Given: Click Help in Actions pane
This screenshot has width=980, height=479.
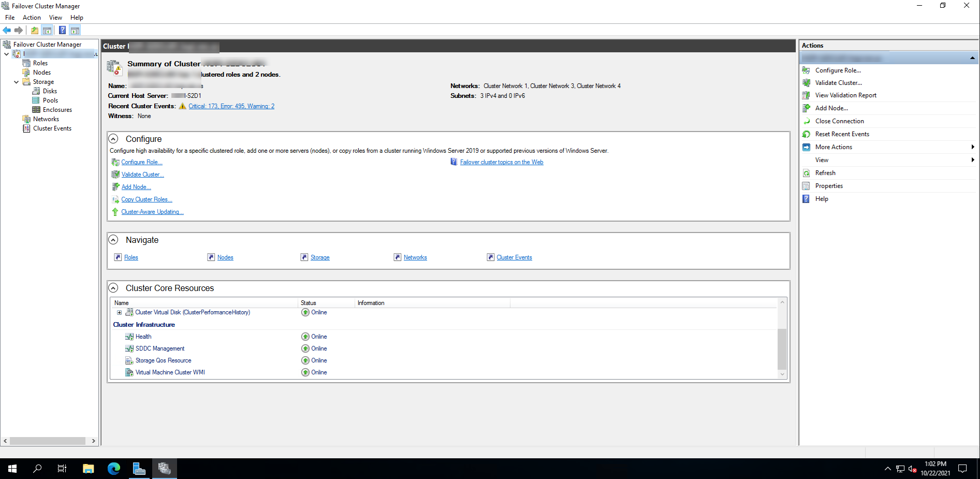Looking at the screenshot, I should point(822,199).
